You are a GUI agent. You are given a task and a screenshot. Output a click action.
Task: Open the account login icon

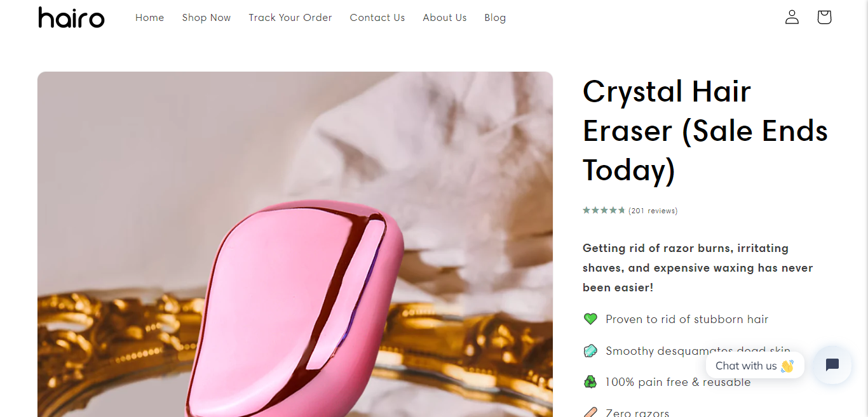[792, 17]
